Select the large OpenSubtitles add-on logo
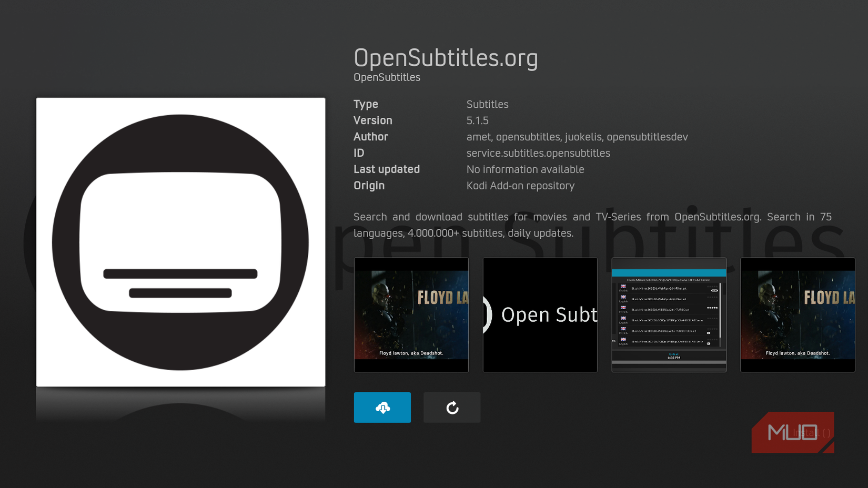Viewport: 868px width, 488px height. click(x=180, y=242)
